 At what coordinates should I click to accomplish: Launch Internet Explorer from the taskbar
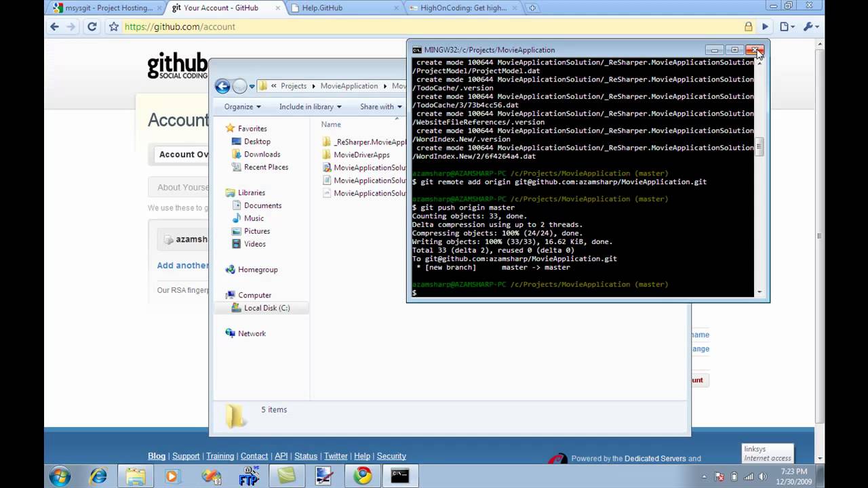(x=99, y=476)
